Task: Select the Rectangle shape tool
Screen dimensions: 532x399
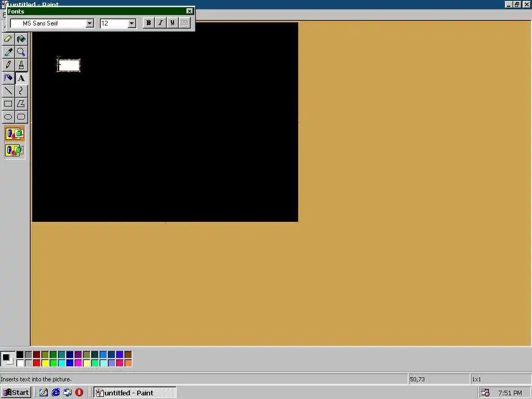Action: coord(8,104)
